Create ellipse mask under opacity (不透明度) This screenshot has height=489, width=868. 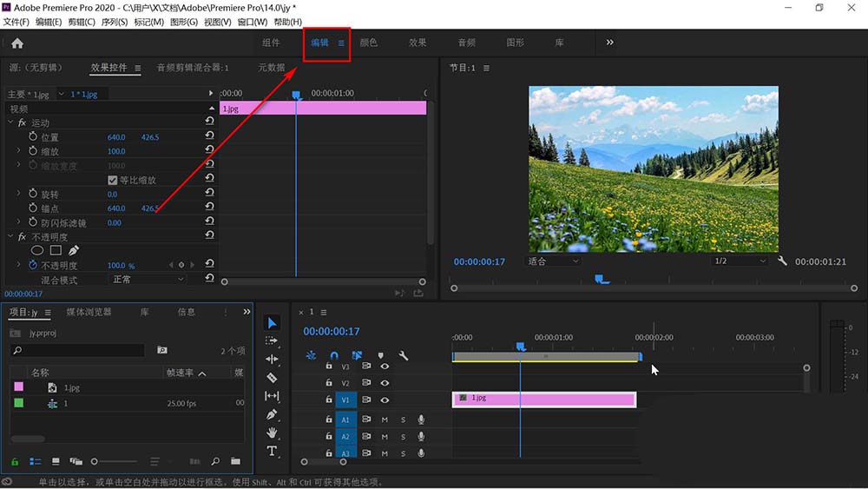[37, 250]
